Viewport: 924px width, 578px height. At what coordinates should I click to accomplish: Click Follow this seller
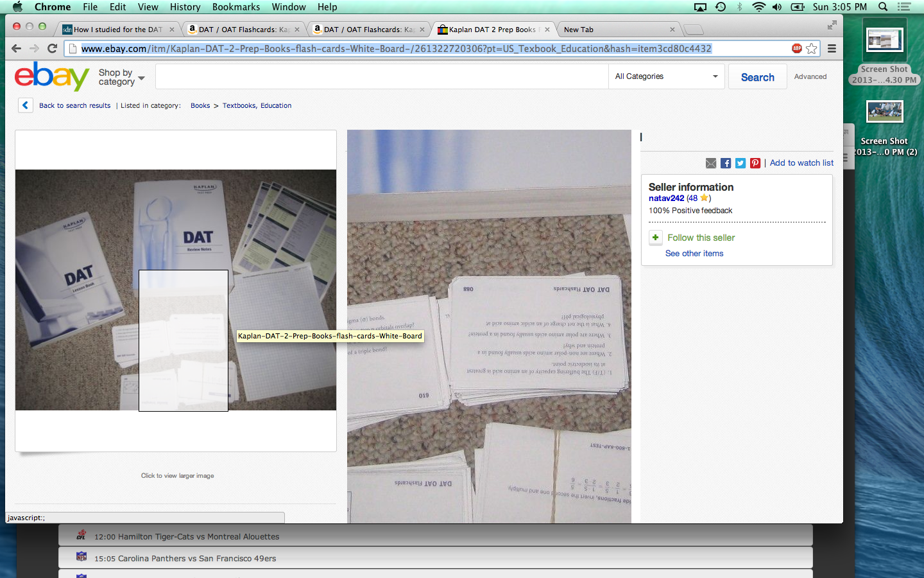coord(701,238)
